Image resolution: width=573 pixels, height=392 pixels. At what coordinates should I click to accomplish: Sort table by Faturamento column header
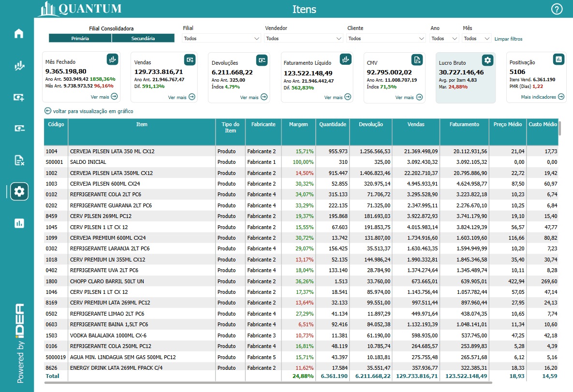464,125
